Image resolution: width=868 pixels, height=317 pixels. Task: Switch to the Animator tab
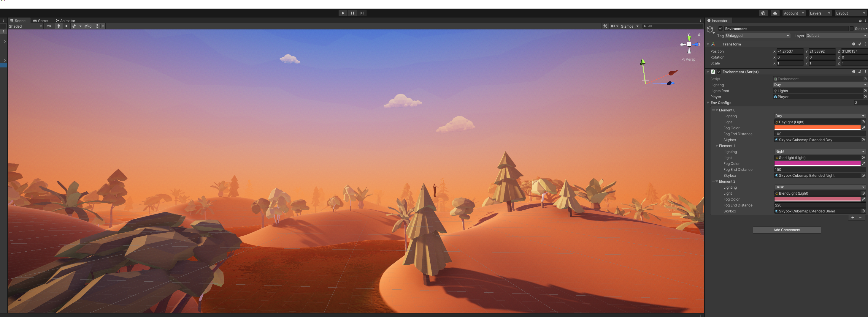pos(65,20)
